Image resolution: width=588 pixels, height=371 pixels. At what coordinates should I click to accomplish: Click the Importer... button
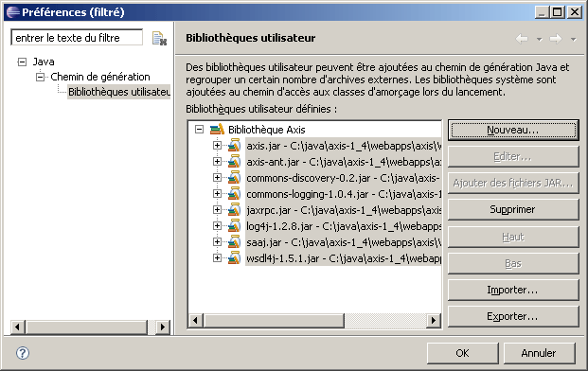click(x=513, y=290)
